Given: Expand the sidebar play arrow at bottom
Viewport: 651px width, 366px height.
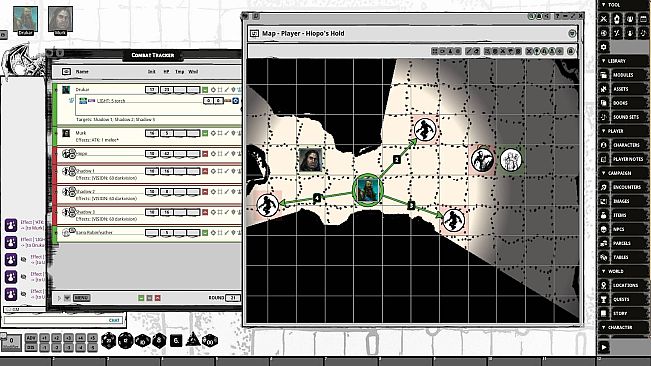Looking at the screenshot, I should pos(604,347).
